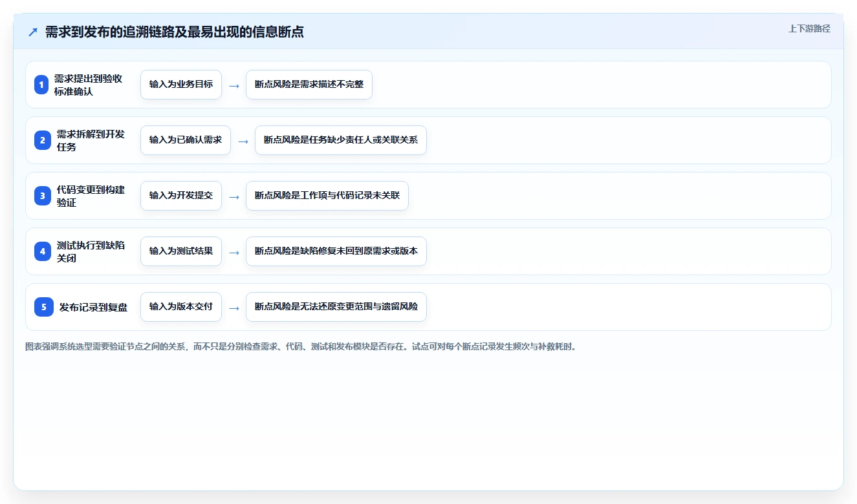Viewport: 857px width, 504px height.
Task: Click the arrow after 输入为业务目标
Action: coord(234,85)
